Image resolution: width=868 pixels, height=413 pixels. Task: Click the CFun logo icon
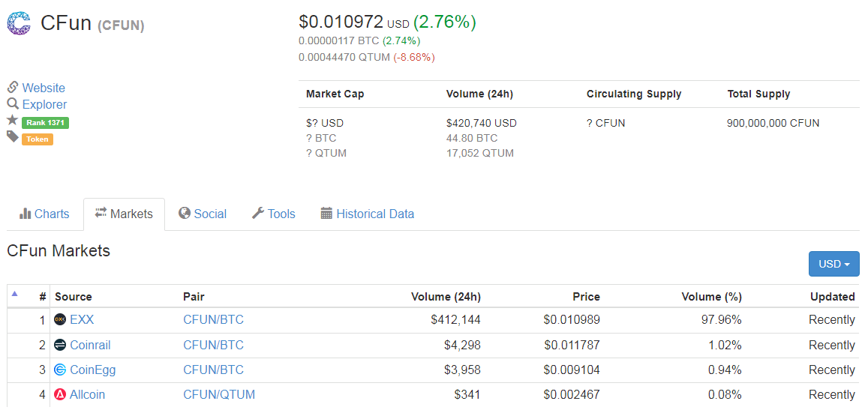click(x=20, y=23)
